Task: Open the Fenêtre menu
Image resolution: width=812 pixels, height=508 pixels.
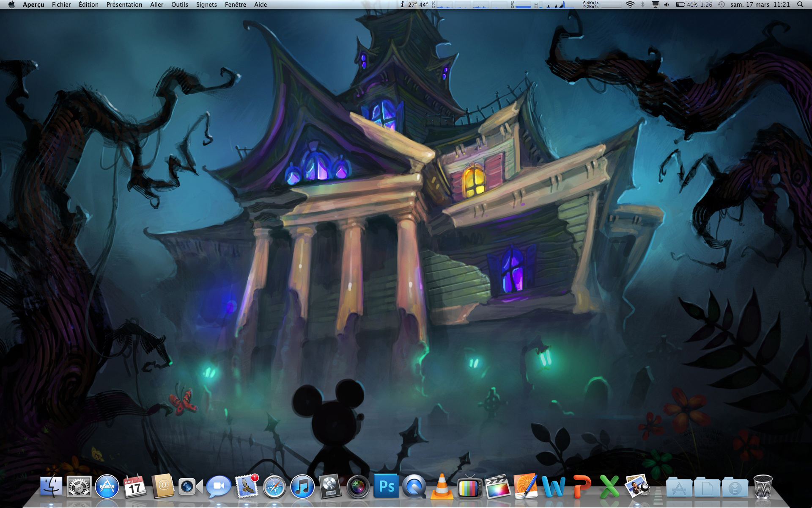Action: [x=236, y=5]
